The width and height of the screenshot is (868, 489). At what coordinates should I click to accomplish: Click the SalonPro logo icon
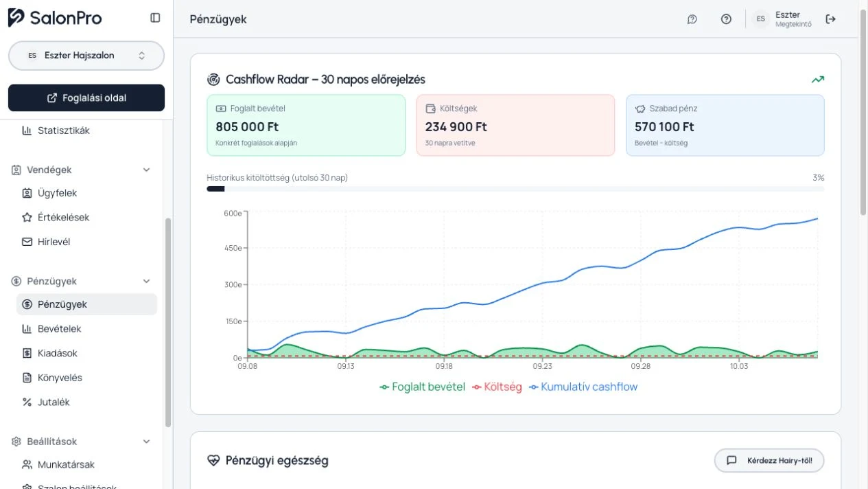pos(16,18)
